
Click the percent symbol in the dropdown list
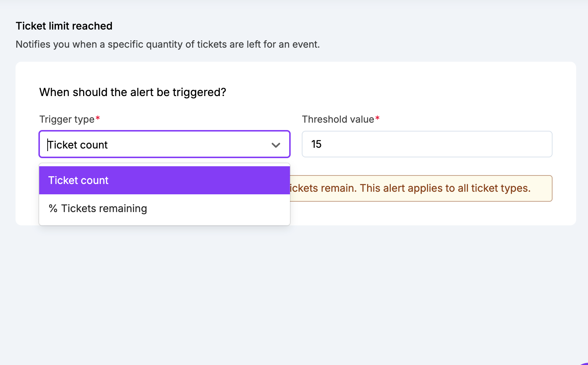[x=53, y=209]
